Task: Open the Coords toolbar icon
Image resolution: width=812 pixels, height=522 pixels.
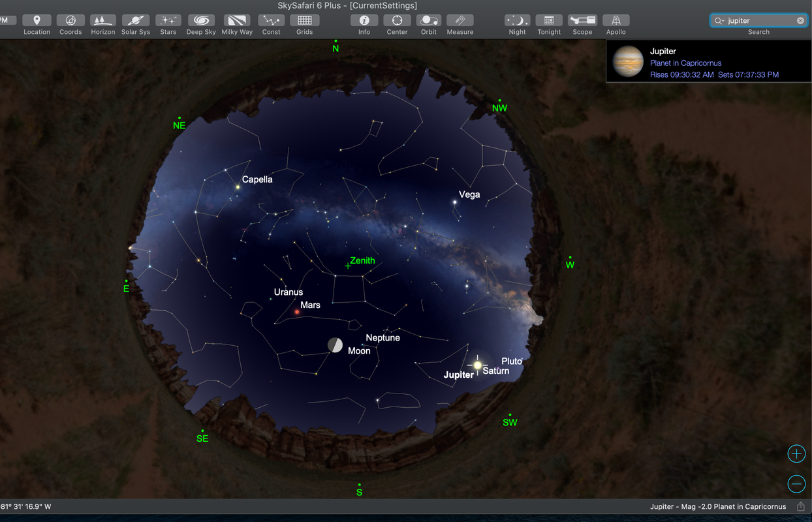Action: (x=70, y=20)
